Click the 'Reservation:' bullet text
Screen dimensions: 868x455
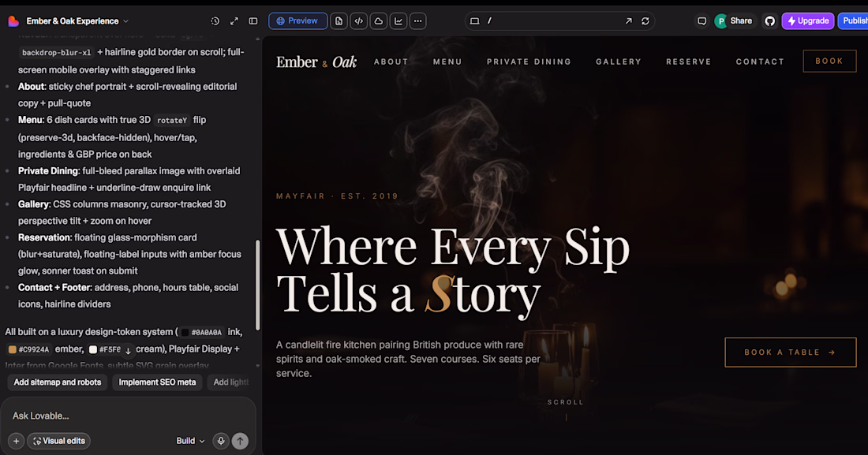click(x=45, y=237)
